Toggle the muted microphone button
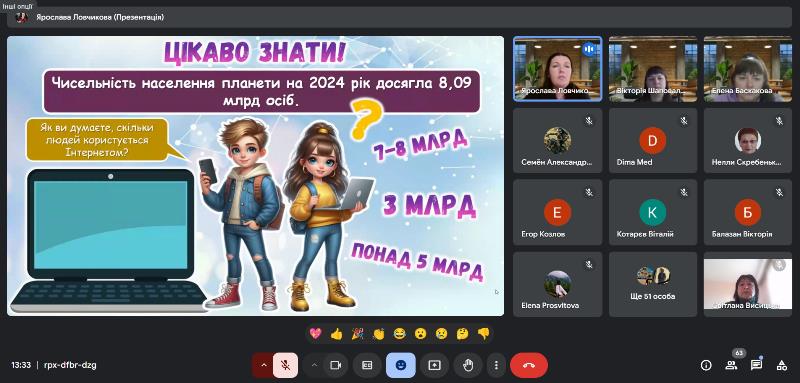The image size is (800, 383). [x=286, y=365]
